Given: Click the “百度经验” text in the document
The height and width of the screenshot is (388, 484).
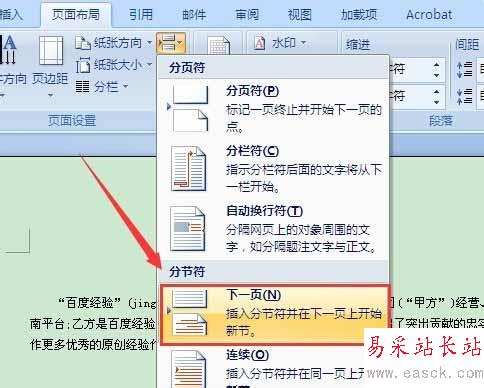Looking at the screenshot, I should click(89, 303).
